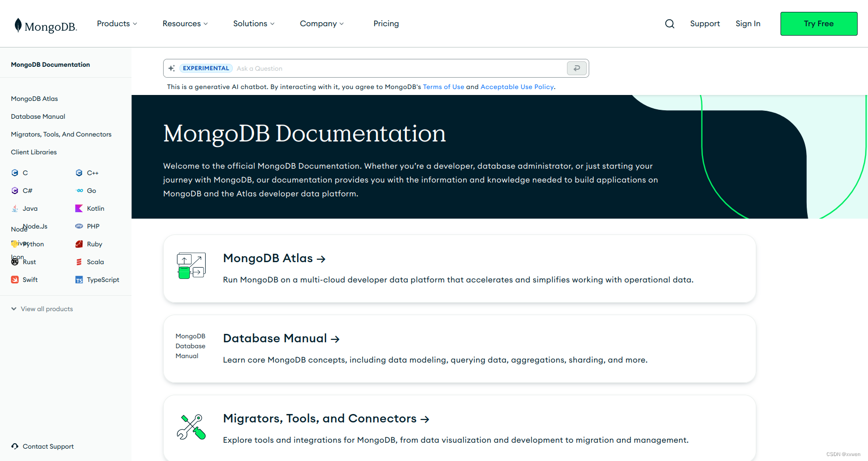Click the C++ language icon
The width and height of the screenshot is (868, 461).
tap(79, 173)
